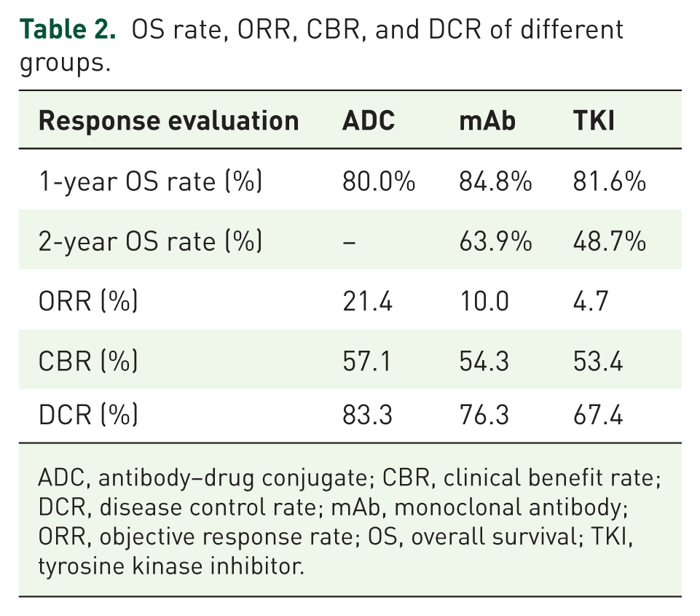Click the Table 2 caption label
700x616 pixels.
[x=68, y=29]
